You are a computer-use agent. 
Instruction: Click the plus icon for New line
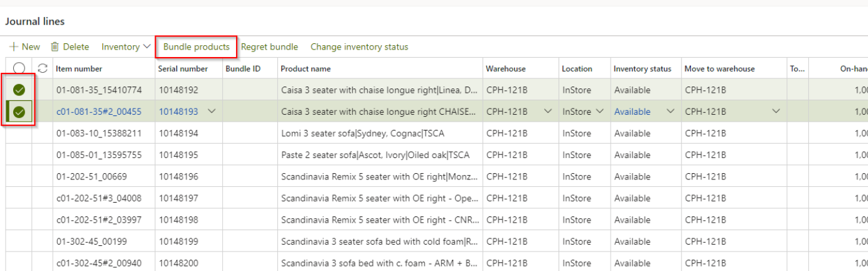click(13, 47)
